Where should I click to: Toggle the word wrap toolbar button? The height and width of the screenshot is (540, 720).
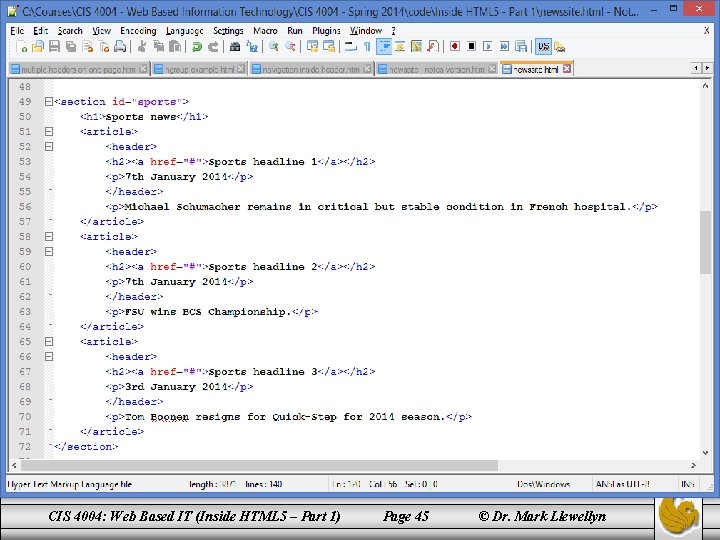(x=351, y=46)
